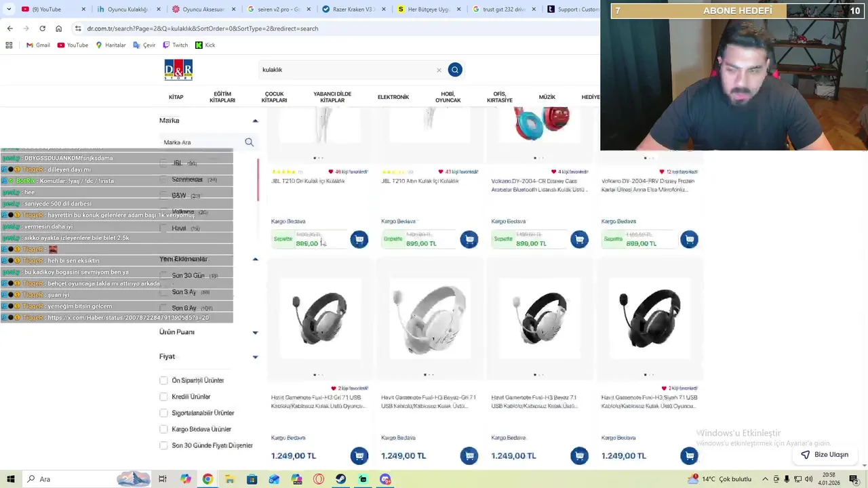Open Haritalar bookmark

click(x=111, y=45)
